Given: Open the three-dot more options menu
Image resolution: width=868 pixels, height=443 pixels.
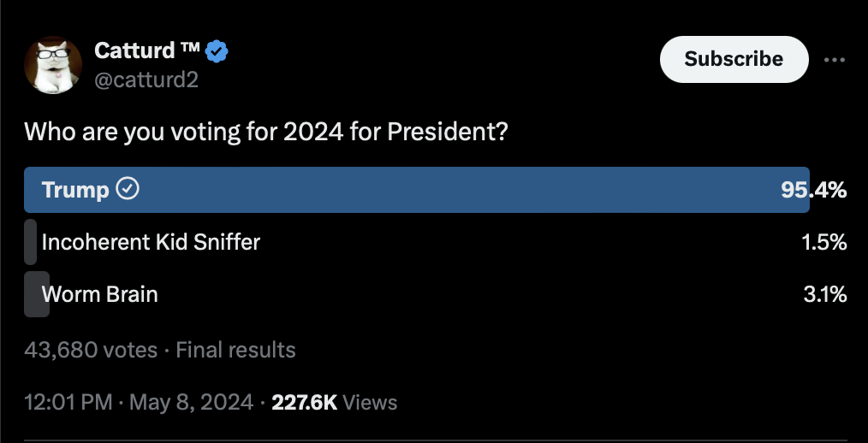Looking at the screenshot, I should 835,59.
